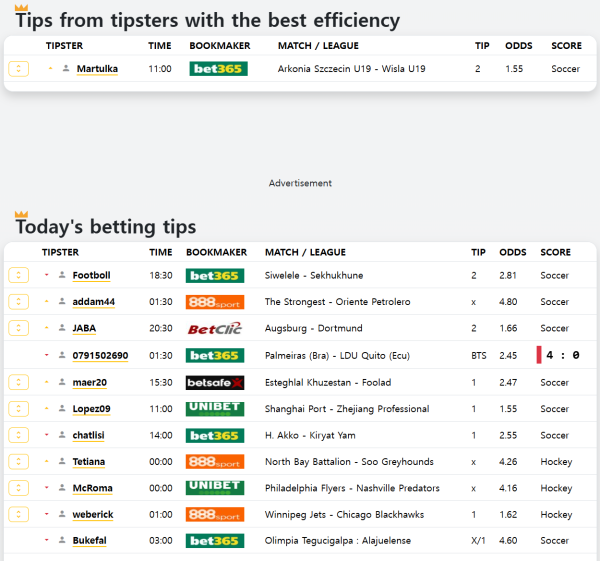Screen dimensions: 600x561
Task: Click the yellow up arrow beside JABA
Action: [47, 328]
